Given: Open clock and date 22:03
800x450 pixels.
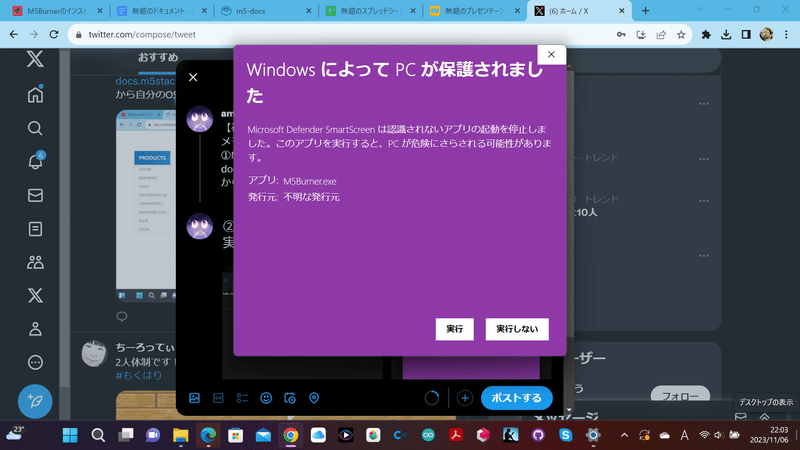Looking at the screenshot, I should 769,435.
